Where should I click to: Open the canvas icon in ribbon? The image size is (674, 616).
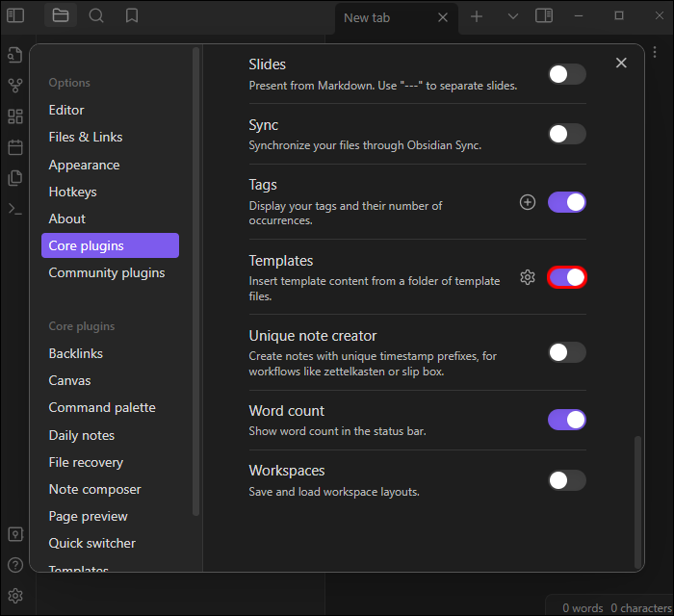pyautogui.click(x=14, y=116)
